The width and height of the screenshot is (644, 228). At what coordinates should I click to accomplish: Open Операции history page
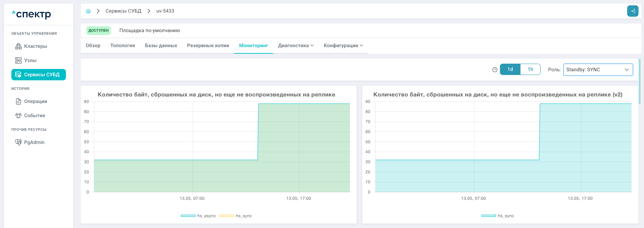click(38, 101)
